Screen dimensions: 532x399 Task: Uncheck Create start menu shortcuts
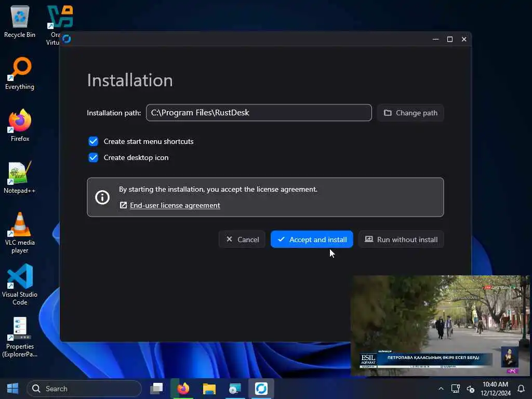tap(94, 141)
